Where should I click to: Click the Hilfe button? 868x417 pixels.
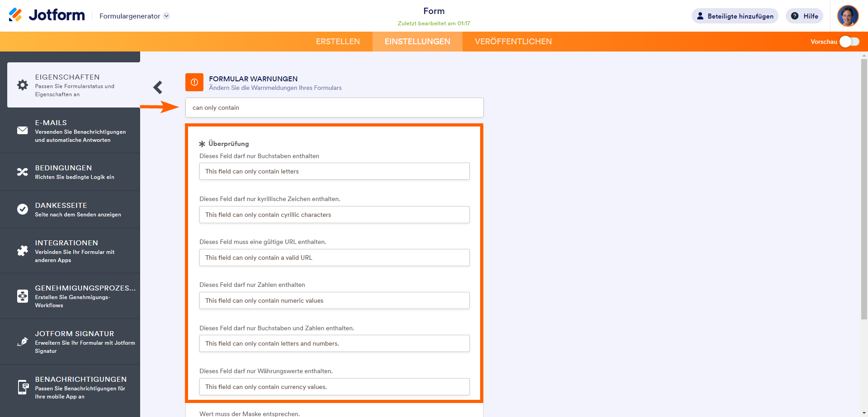(x=804, y=16)
